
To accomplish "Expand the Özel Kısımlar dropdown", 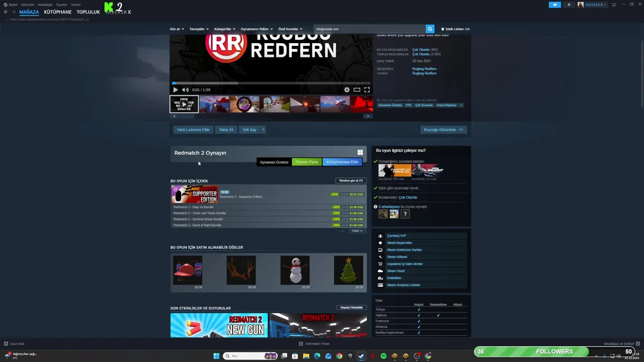I will point(290,29).
